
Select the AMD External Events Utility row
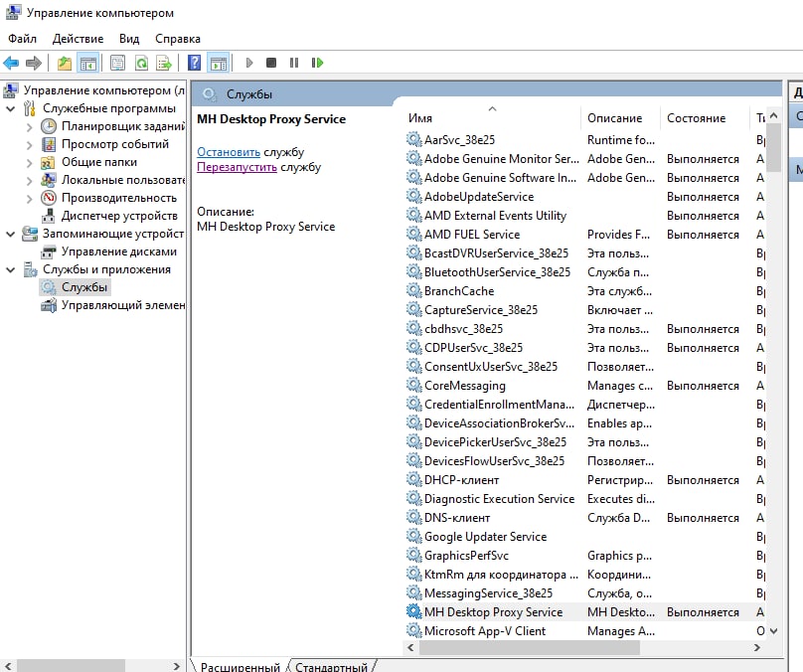pos(583,216)
